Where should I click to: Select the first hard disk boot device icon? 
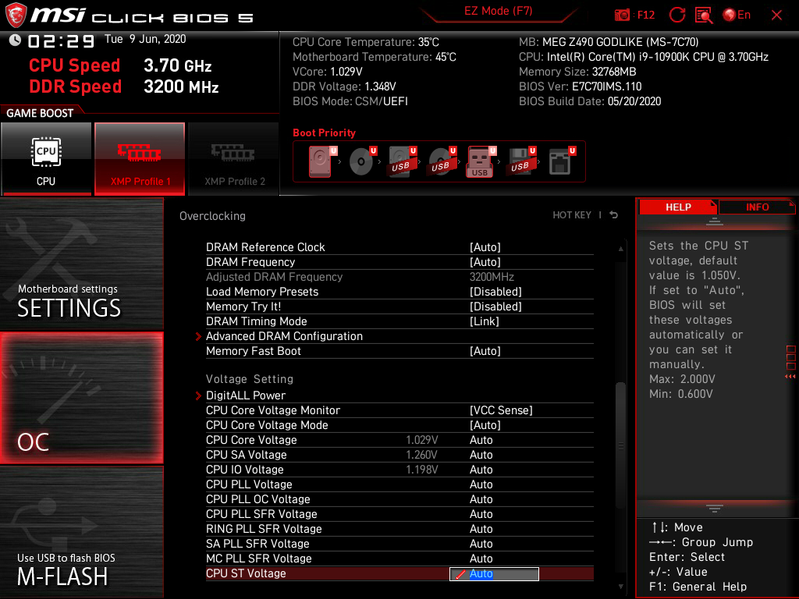323,161
